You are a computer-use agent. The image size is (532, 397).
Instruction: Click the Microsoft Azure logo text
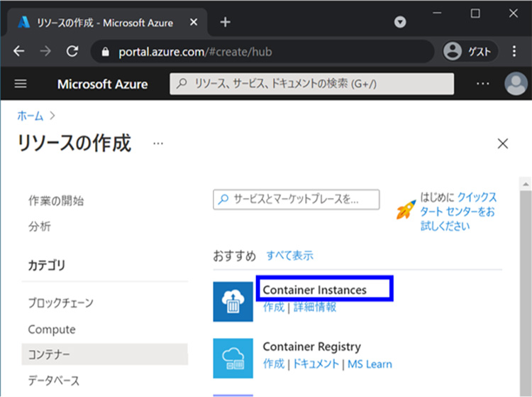[102, 84]
